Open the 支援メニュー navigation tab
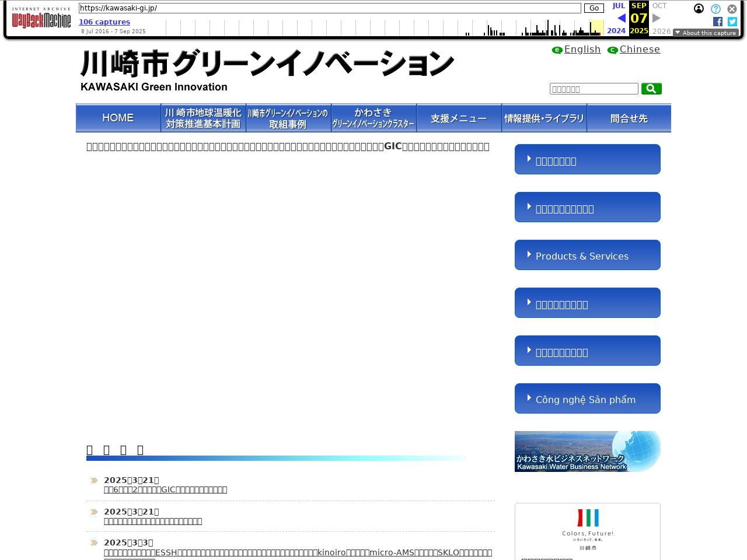The width and height of the screenshot is (747, 560). [459, 118]
